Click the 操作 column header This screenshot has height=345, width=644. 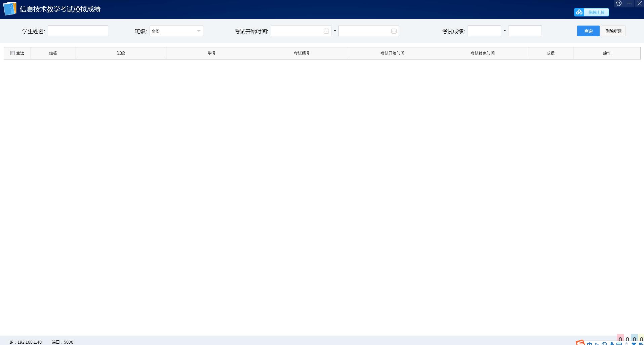(607, 53)
